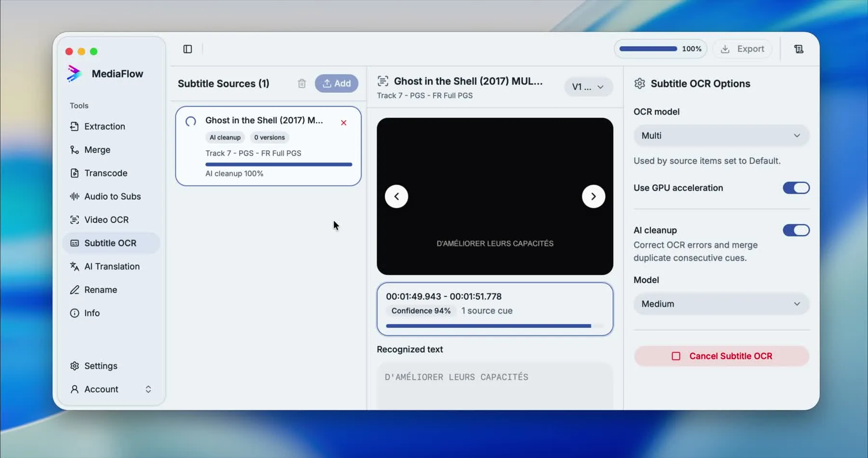The image size is (868, 458).
Task: Open the Info page
Action: point(111,313)
